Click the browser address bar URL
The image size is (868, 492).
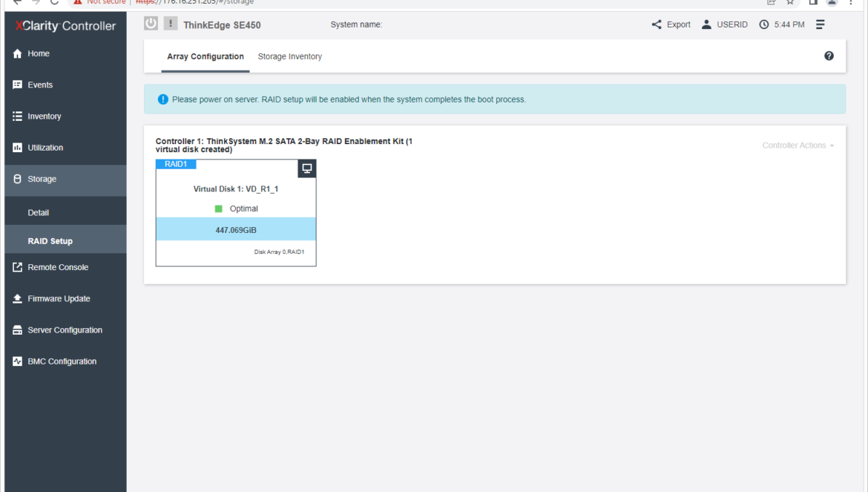pyautogui.click(x=195, y=2)
